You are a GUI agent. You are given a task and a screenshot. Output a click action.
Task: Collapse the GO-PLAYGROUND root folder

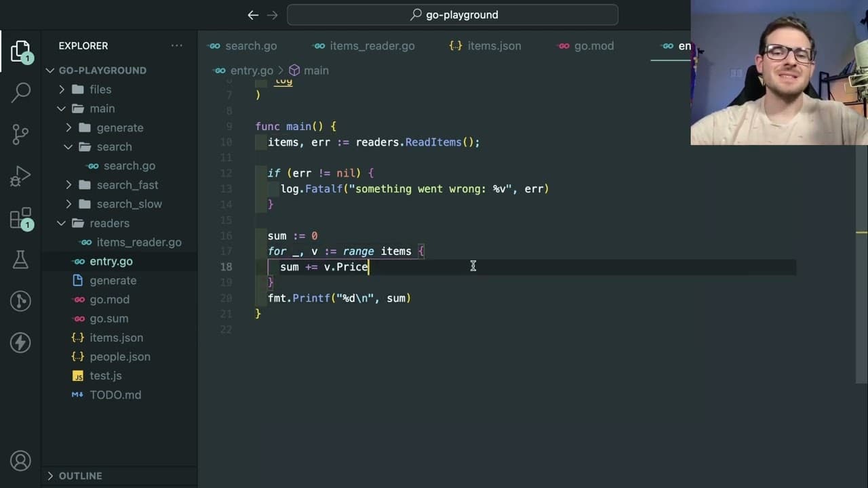(50, 70)
